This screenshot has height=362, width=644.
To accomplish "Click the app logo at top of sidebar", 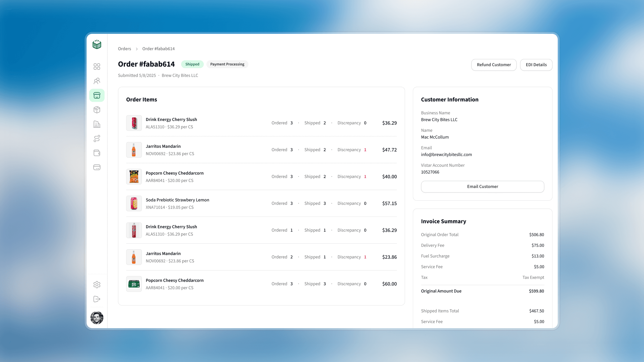I will (x=97, y=44).
